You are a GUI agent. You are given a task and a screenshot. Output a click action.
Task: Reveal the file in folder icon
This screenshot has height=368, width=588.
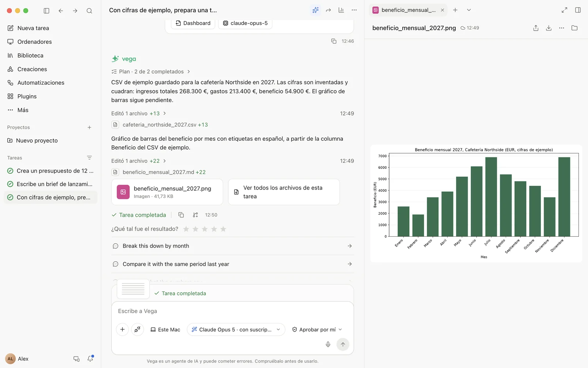coord(574,28)
